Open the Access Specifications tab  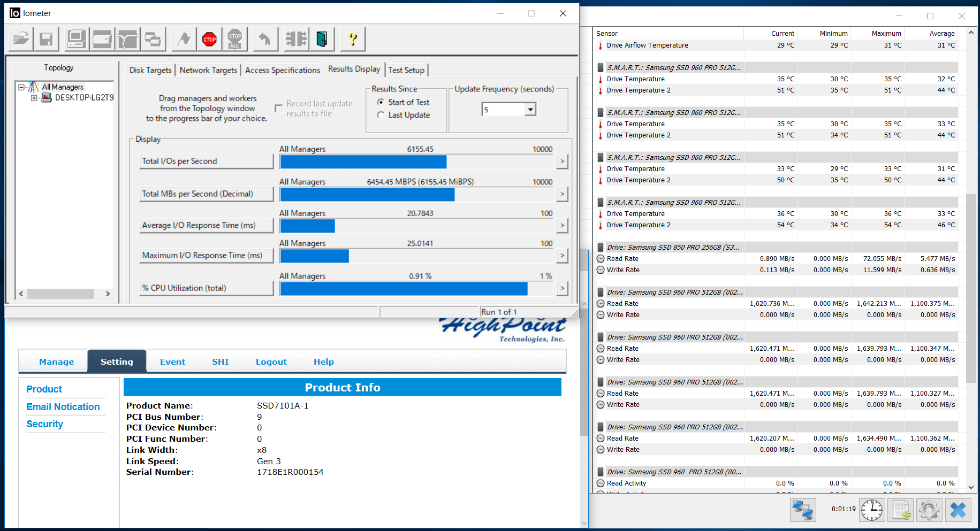point(283,70)
